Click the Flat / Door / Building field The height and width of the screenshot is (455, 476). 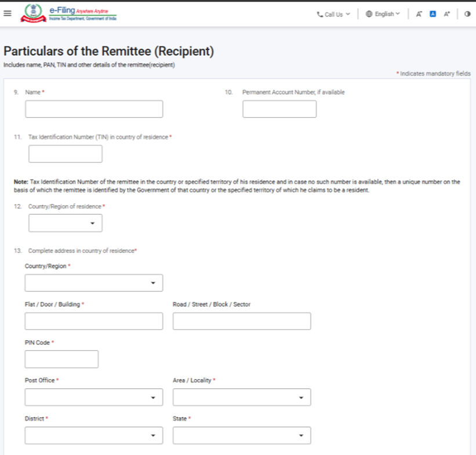point(94,321)
